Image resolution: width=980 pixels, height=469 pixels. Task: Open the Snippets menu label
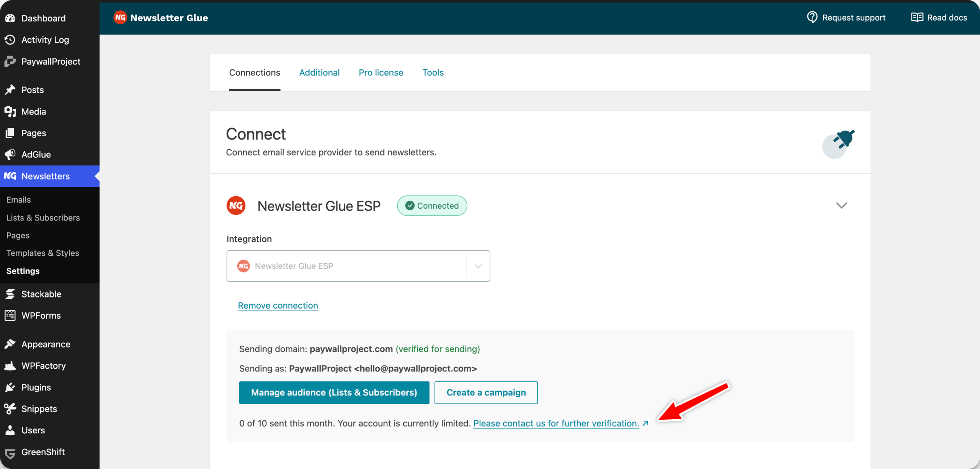click(39, 409)
